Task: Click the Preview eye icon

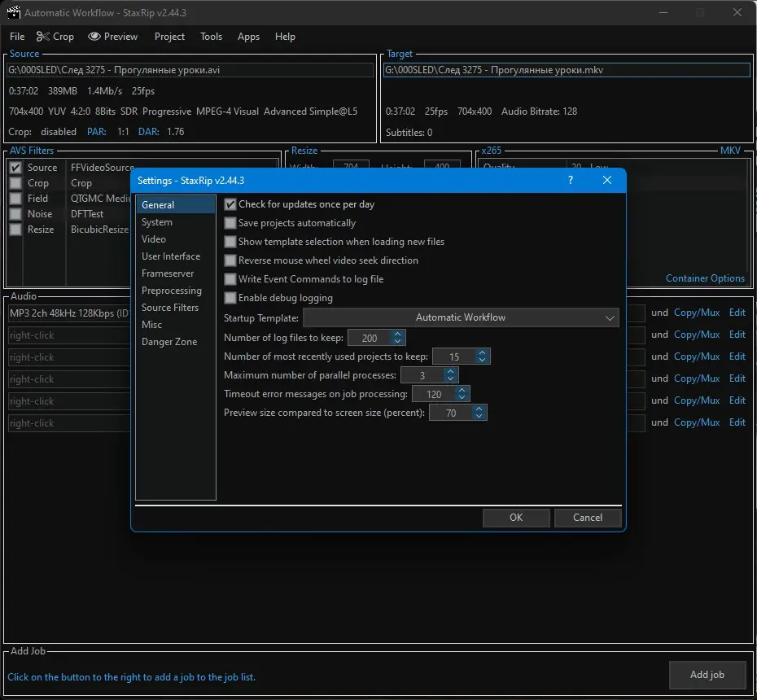Action: point(94,37)
